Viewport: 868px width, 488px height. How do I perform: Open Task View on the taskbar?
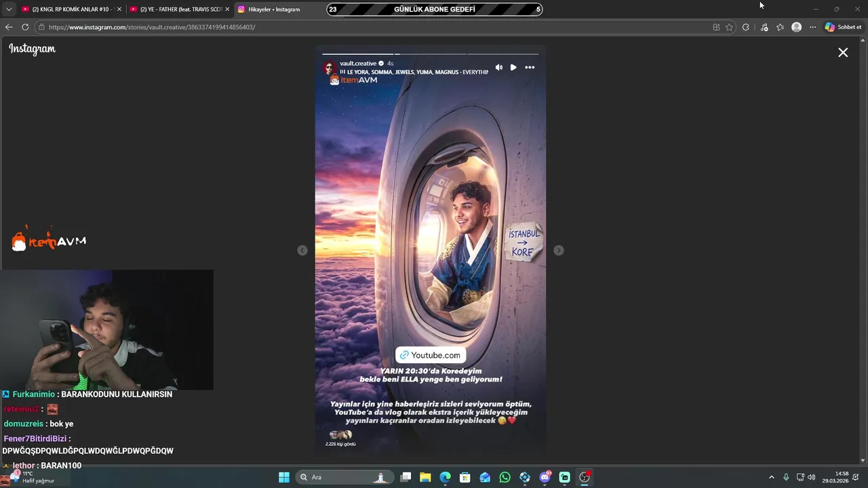click(x=406, y=477)
